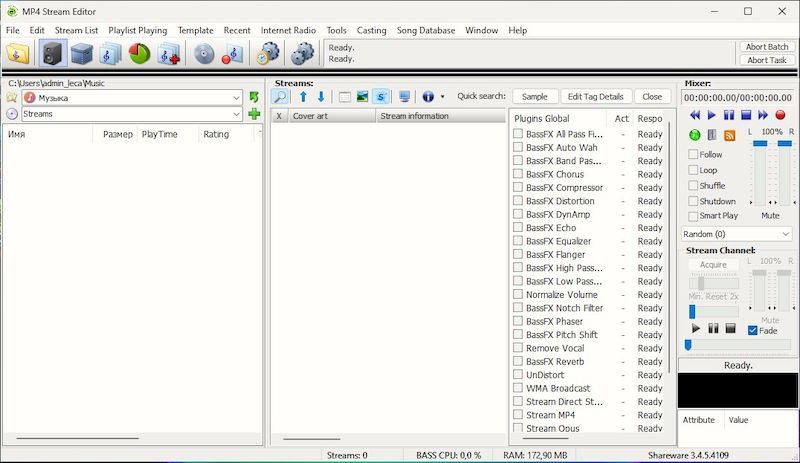Open the Song Database menu
This screenshot has height=463, width=800.
click(426, 30)
